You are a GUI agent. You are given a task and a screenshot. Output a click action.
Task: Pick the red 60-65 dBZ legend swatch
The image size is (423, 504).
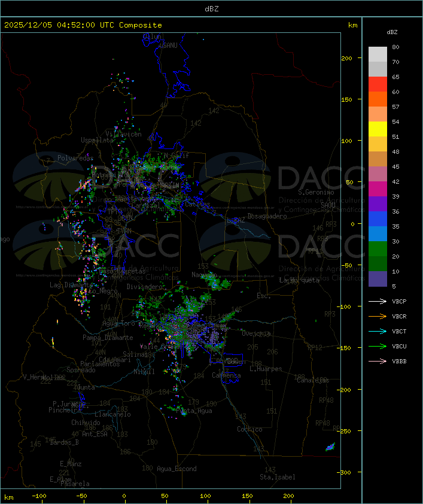pos(378,84)
